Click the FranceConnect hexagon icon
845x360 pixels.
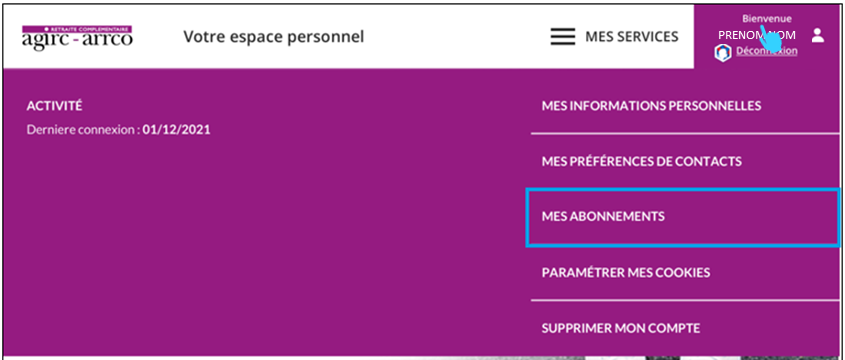[723, 52]
